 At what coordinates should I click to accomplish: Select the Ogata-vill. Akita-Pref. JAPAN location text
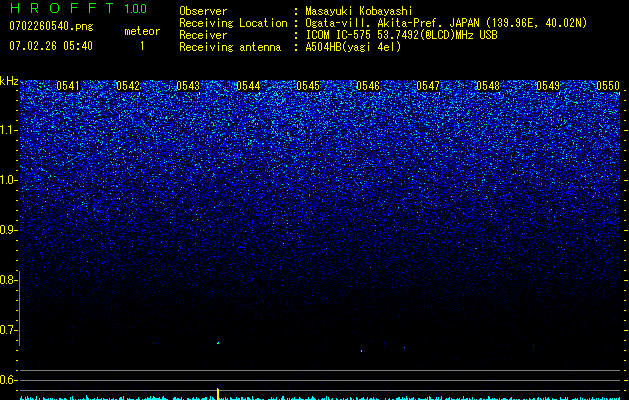pyautogui.click(x=446, y=23)
